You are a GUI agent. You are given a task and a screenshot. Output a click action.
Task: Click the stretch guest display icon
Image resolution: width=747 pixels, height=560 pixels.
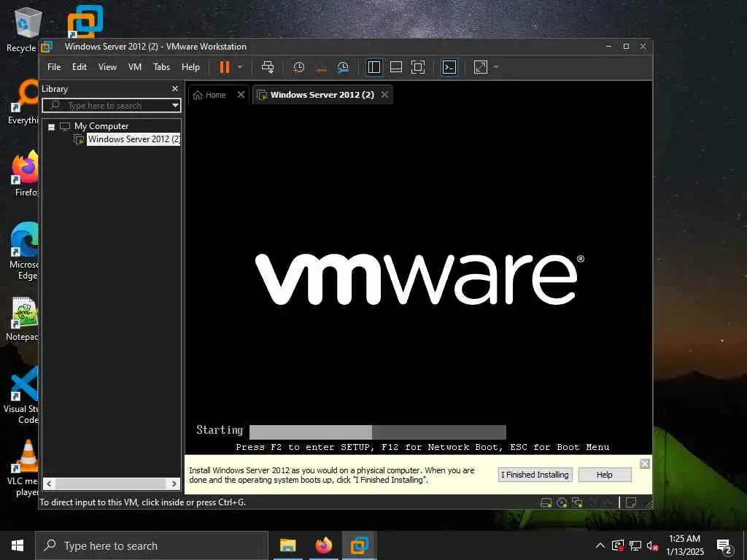click(x=481, y=67)
